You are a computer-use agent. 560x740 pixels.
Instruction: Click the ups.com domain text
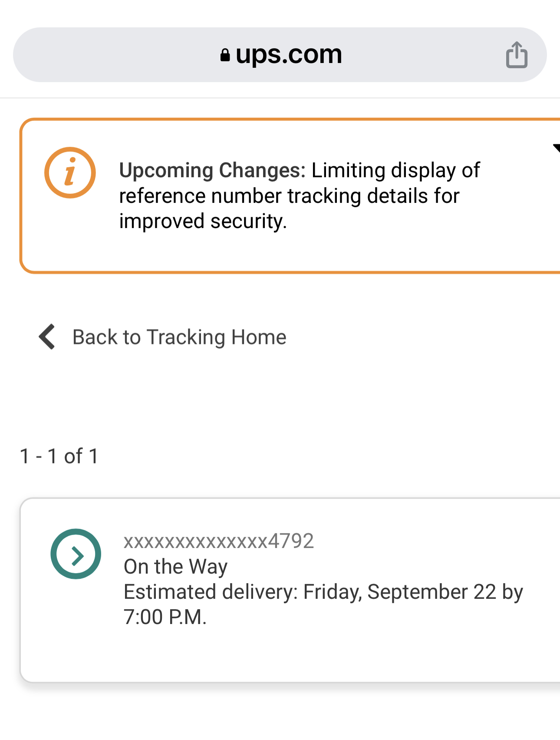pyautogui.click(x=289, y=55)
